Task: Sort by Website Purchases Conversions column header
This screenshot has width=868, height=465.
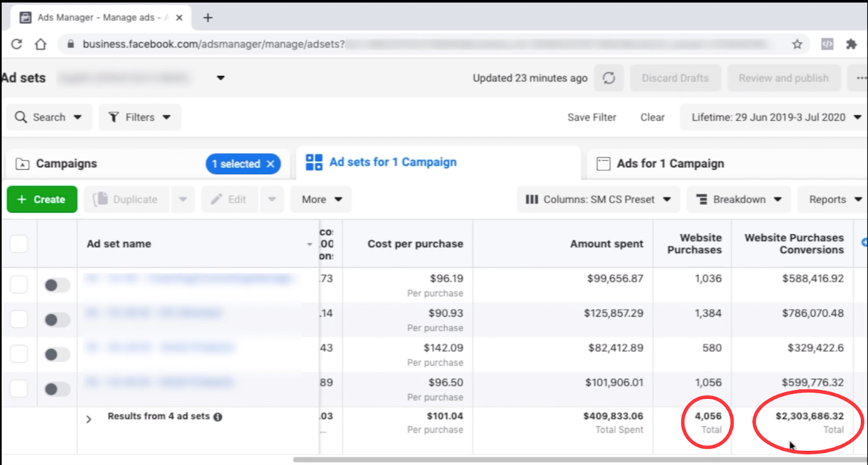Action: pos(794,244)
